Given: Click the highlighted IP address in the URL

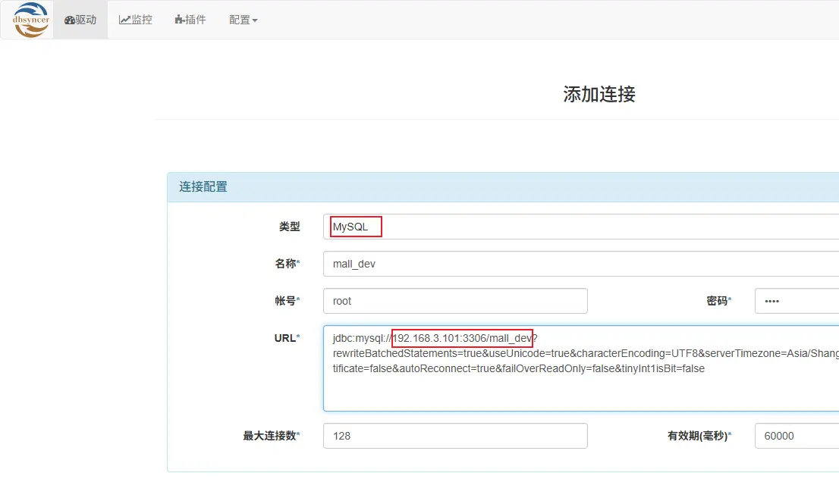Looking at the screenshot, I should coord(461,338).
